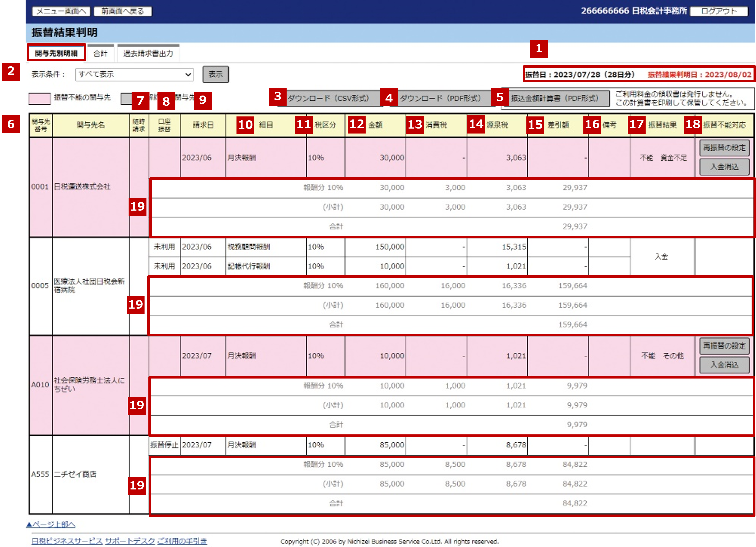This screenshot has width=756, height=547.
Task: Click 入金消込 for the A010 row
Action: click(724, 365)
